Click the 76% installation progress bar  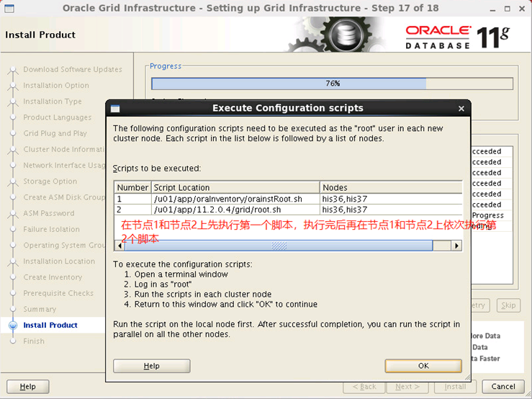332,84
